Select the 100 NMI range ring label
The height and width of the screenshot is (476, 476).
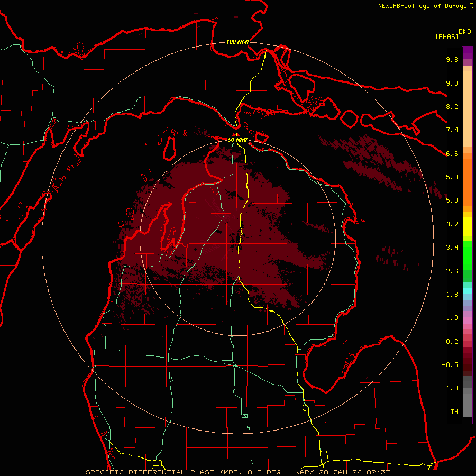237,42
